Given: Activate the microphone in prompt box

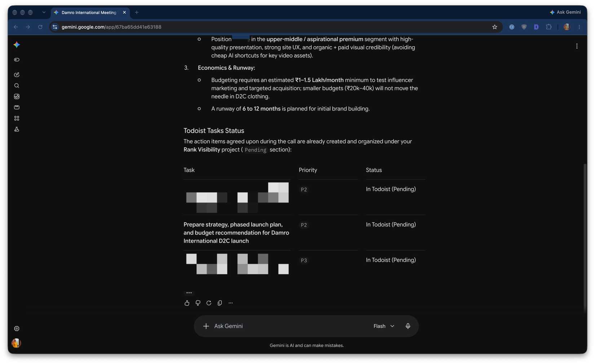Looking at the screenshot, I should point(408,326).
